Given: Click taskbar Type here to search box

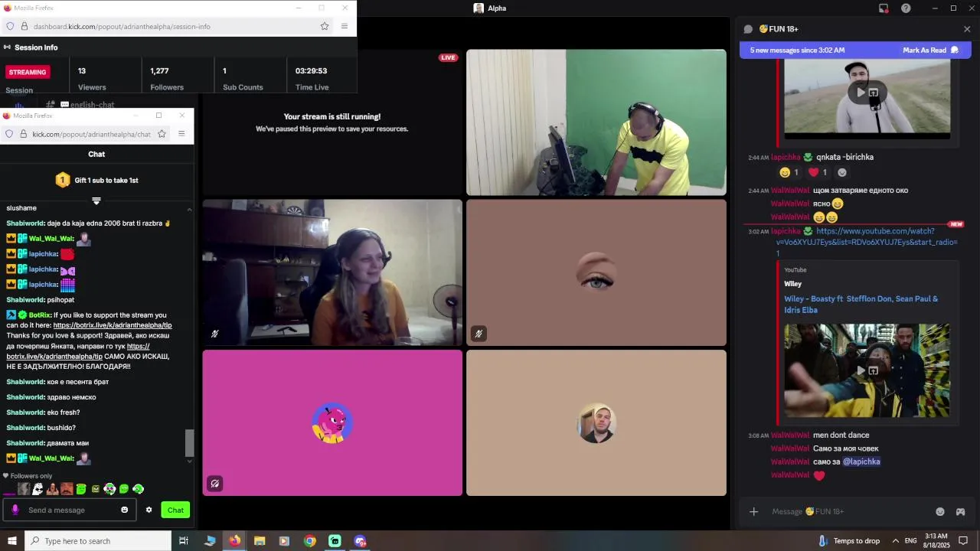Looking at the screenshot, I should coord(98,541).
